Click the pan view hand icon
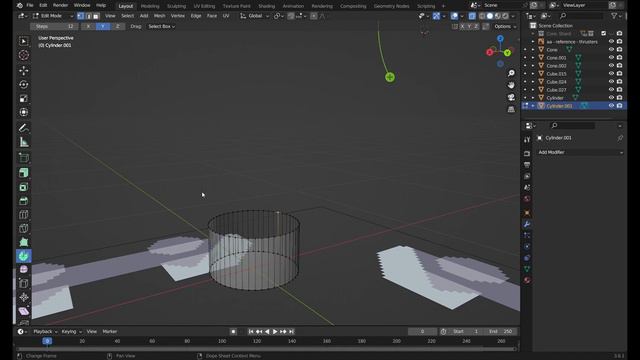This screenshot has width=640, height=360. click(x=511, y=85)
